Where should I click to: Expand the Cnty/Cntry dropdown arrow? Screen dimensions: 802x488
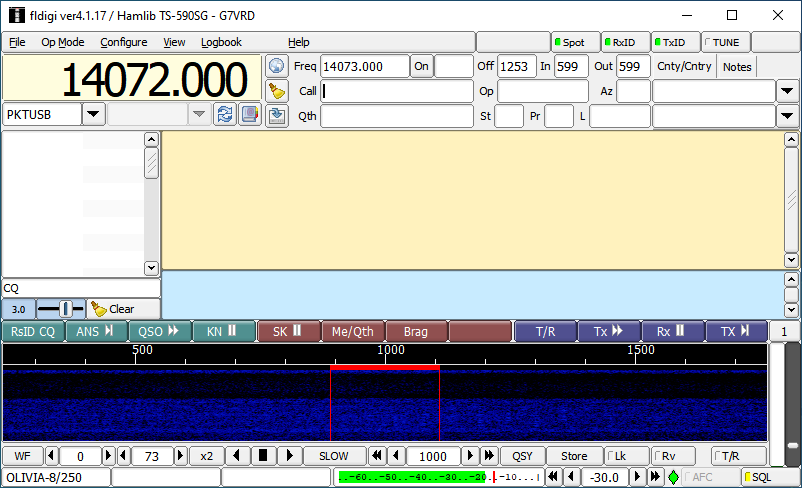(x=786, y=91)
